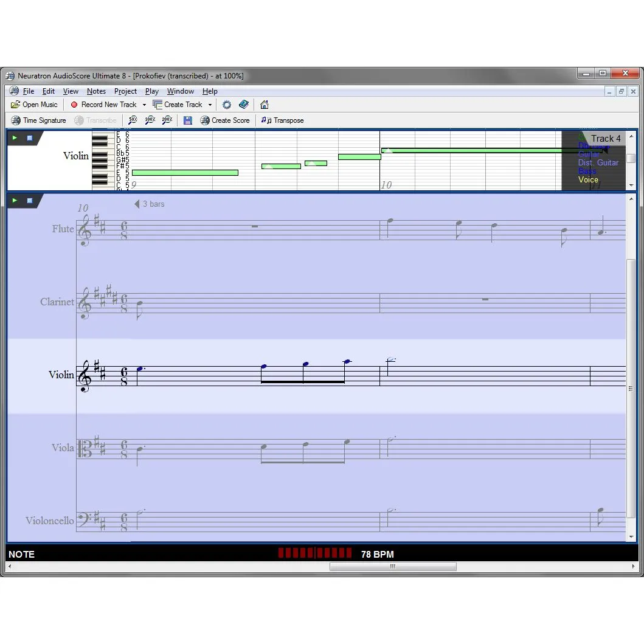Open the Window menu
This screenshot has height=644, width=644.
[x=180, y=91]
